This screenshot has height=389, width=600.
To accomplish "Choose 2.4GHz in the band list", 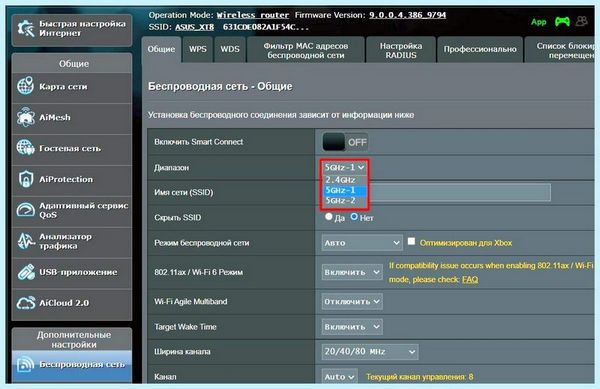I will point(344,180).
